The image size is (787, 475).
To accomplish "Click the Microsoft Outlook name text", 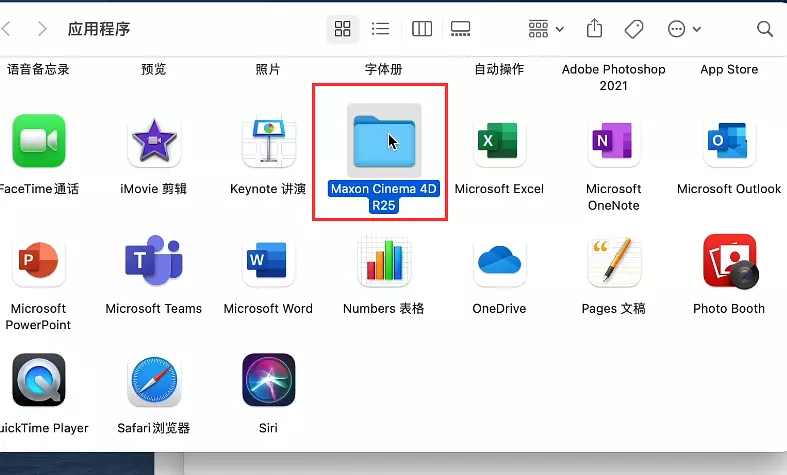I will (729, 189).
